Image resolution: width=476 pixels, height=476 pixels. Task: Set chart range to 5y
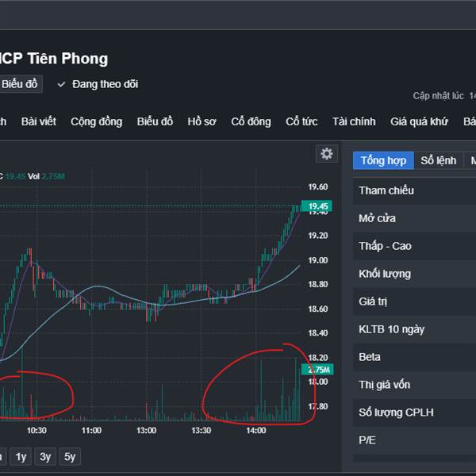71,456
